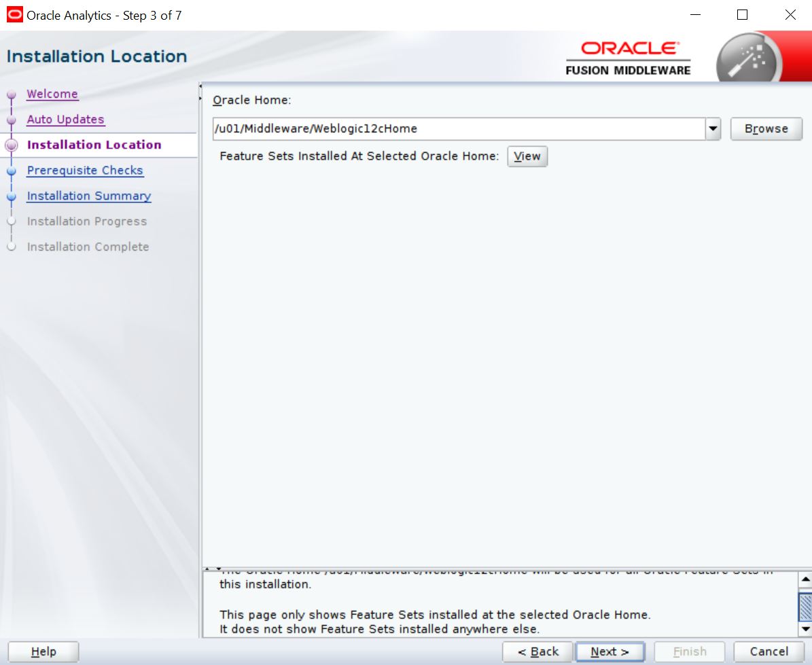Select Installation Location in the step list
Viewport: 812px width, 665px height.
point(94,145)
